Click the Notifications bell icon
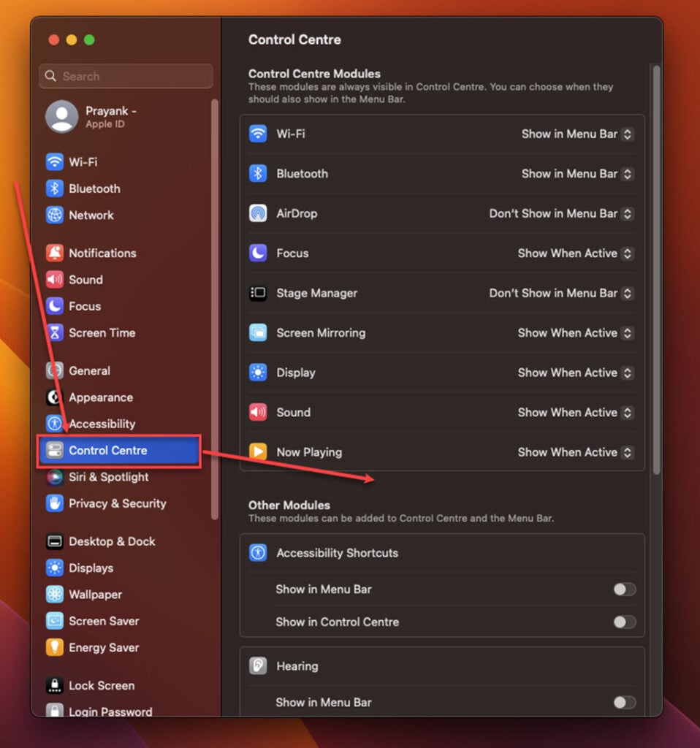This screenshot has height=748, width=700. 54,253
